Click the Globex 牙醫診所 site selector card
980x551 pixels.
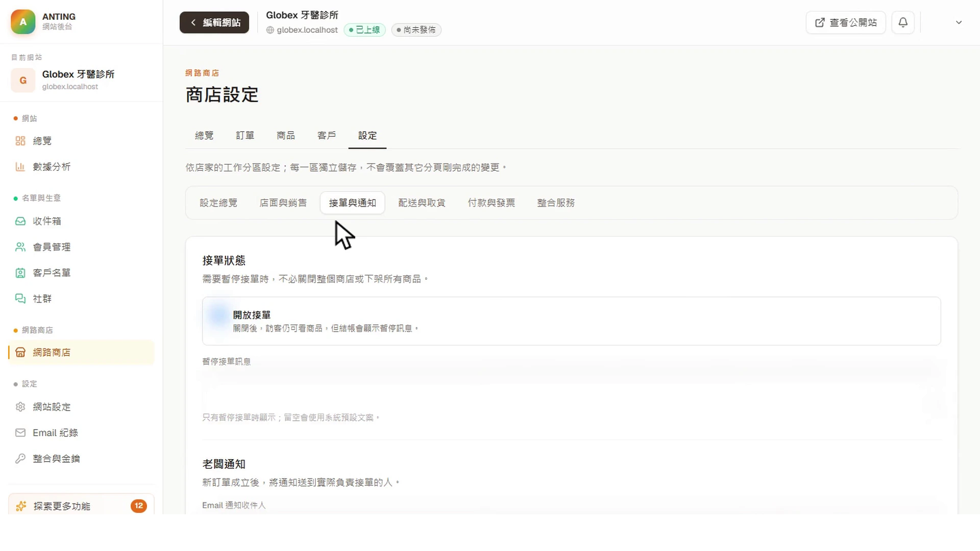[x=81, y=80]
